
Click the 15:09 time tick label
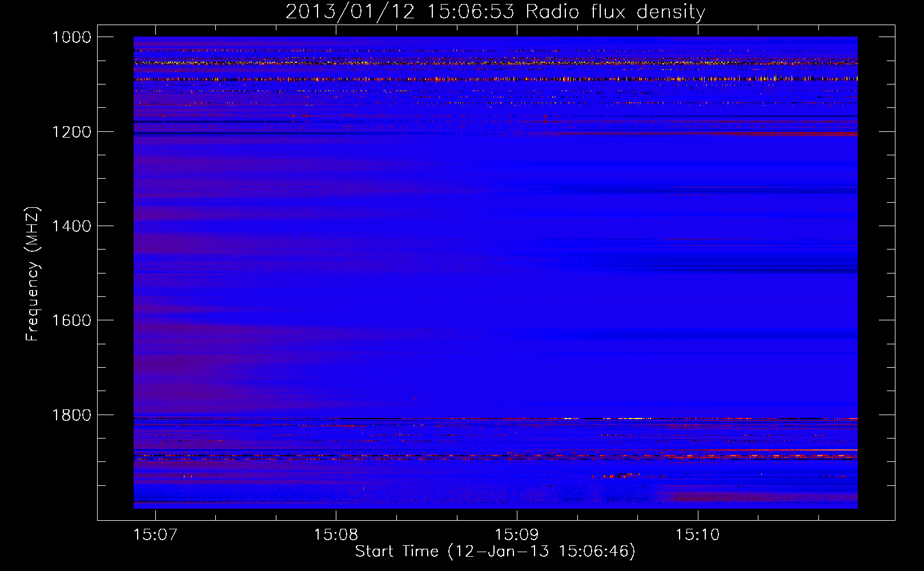pyautogui.click(x=517, y=535)
